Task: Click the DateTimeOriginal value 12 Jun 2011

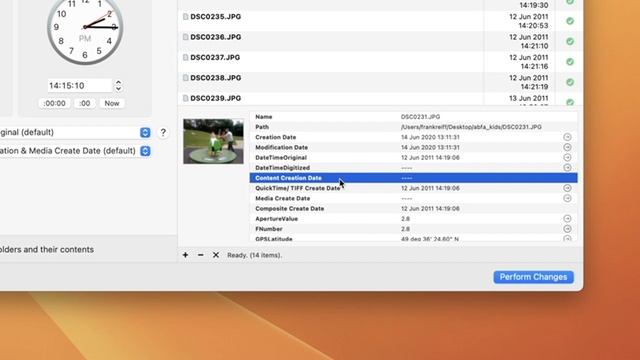Action: coord(430,158)
